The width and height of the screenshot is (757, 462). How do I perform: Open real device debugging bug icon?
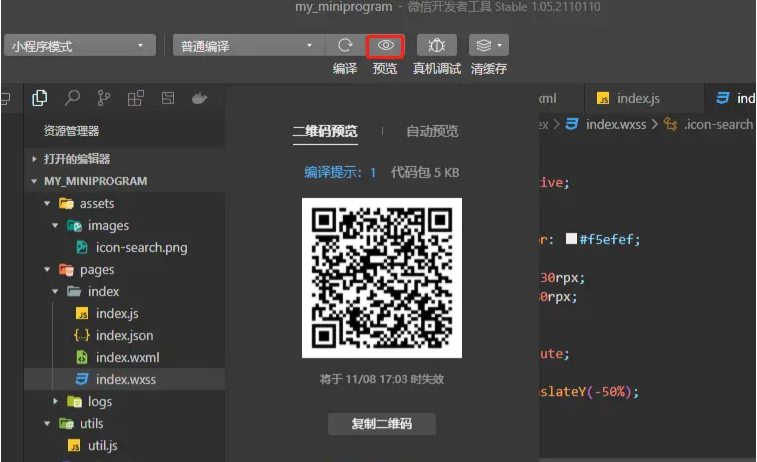436,45
